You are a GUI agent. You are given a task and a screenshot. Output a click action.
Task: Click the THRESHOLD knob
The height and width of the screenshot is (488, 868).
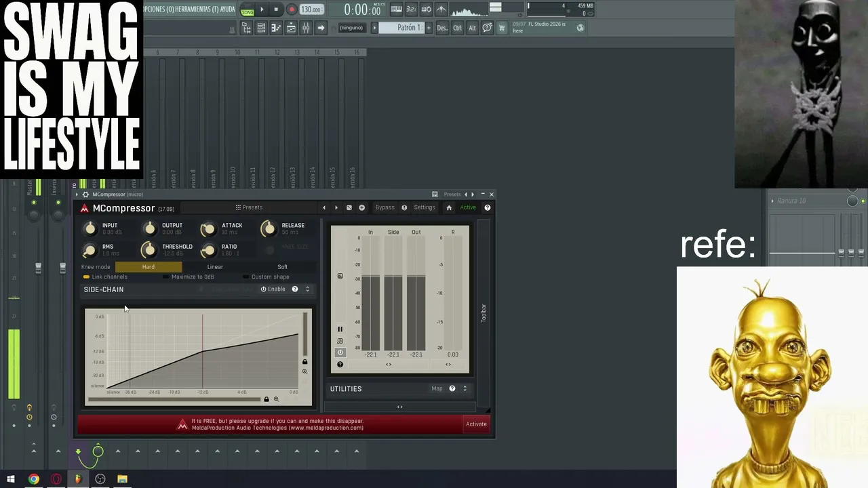149,250
